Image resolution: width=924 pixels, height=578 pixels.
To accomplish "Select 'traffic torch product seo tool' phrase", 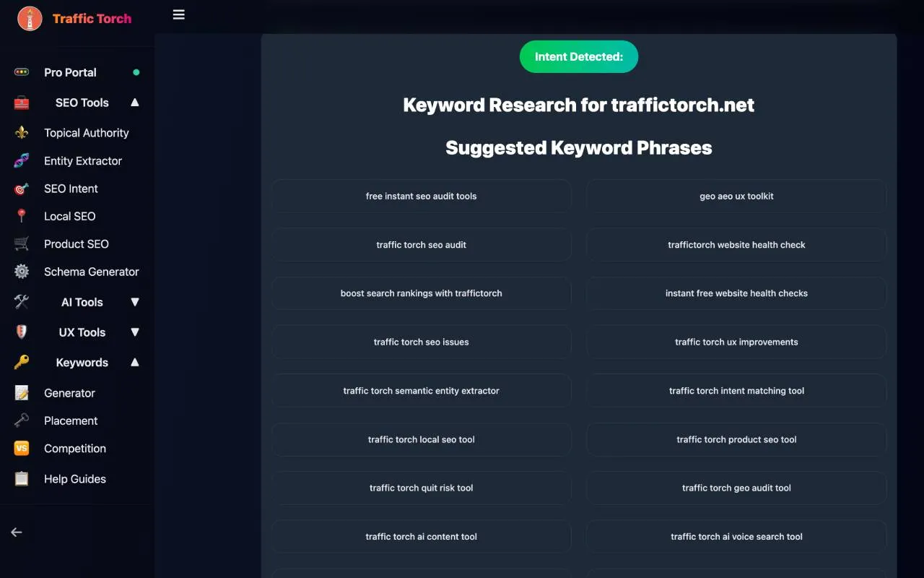I will 736,439.
